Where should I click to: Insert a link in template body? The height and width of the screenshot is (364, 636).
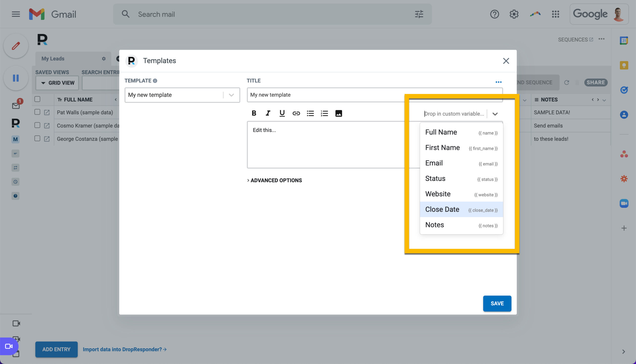coord(296,113)
